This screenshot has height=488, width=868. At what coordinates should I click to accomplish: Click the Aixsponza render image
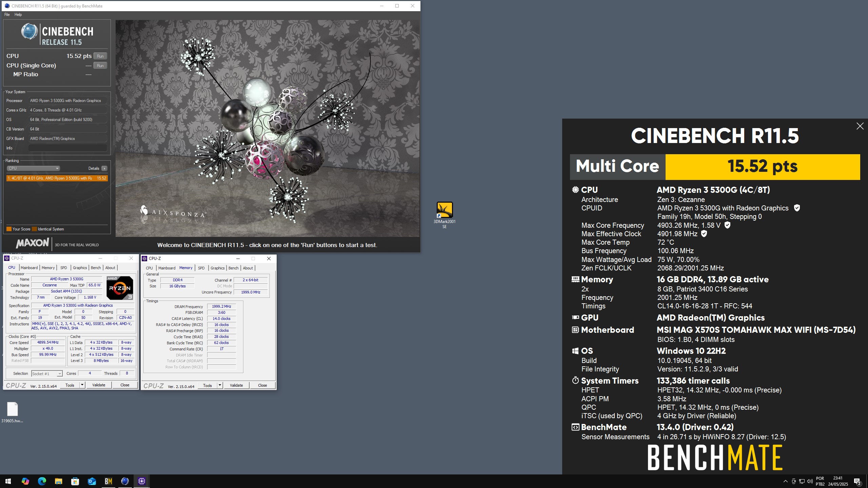pyautogui.click(x=268, y=128)
